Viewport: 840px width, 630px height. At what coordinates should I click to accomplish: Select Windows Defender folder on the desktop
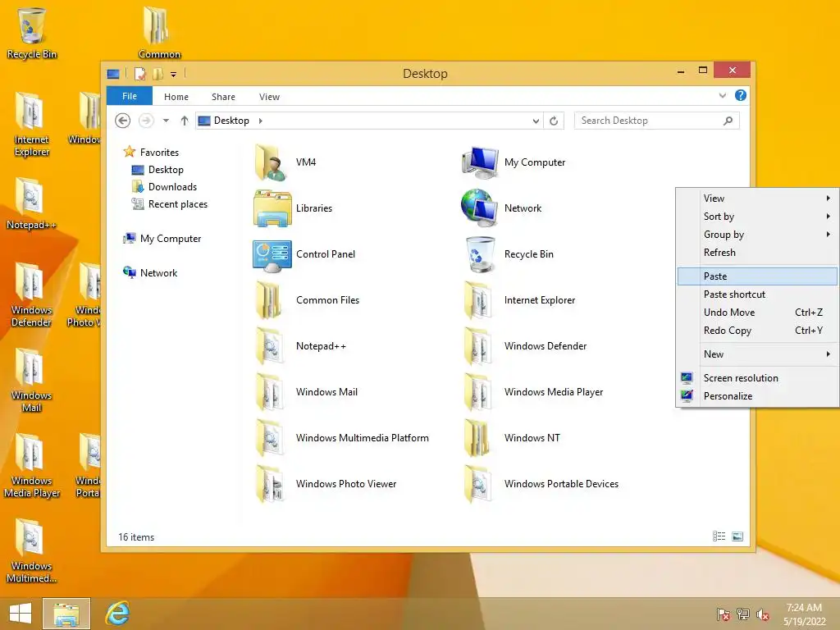31,294
